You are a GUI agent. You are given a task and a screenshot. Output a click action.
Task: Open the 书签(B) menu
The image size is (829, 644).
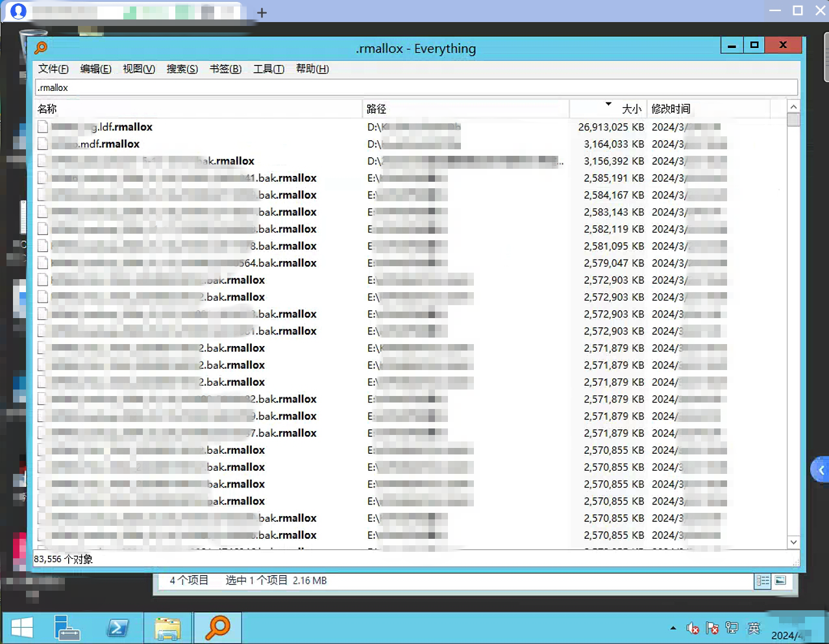tap(225, 69)
